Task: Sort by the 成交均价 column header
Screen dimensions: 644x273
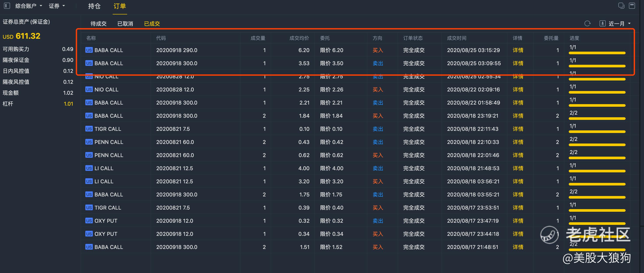Action: tap(299, 38)
